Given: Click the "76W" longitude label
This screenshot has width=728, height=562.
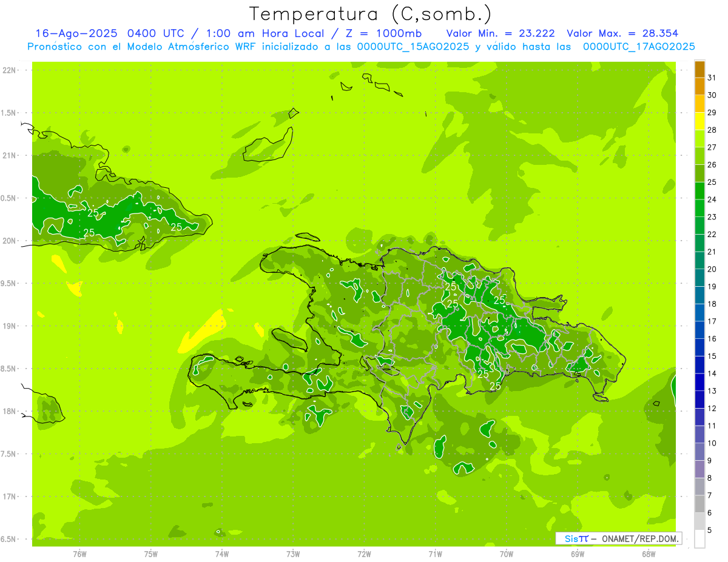Looking at the screenshot, I should tap(79, 554).
